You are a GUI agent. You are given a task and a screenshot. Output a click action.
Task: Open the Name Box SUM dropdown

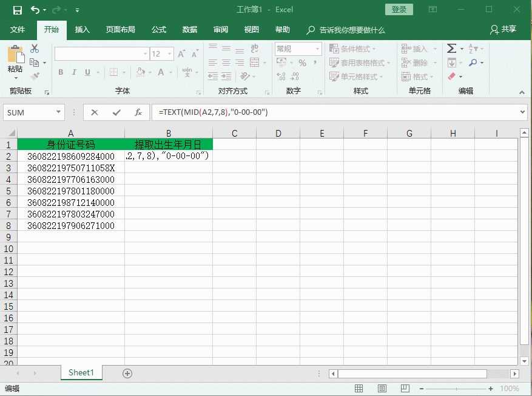(59, 112)
